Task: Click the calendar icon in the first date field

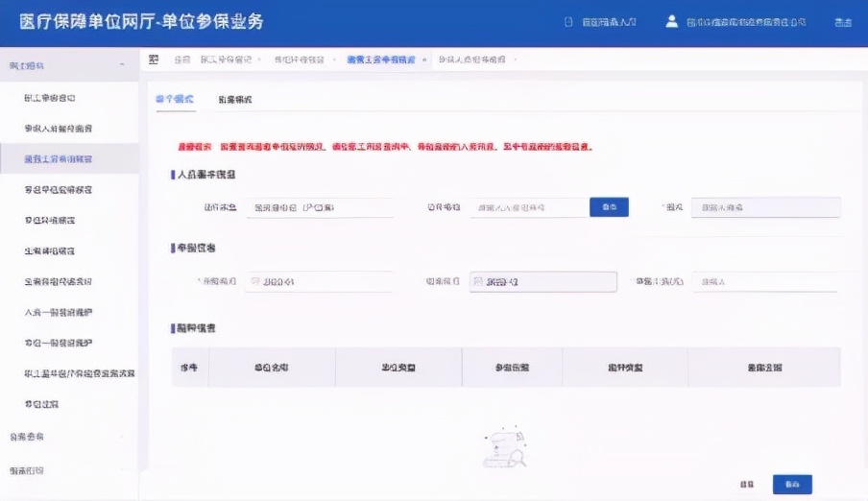Action: [255, 281]
